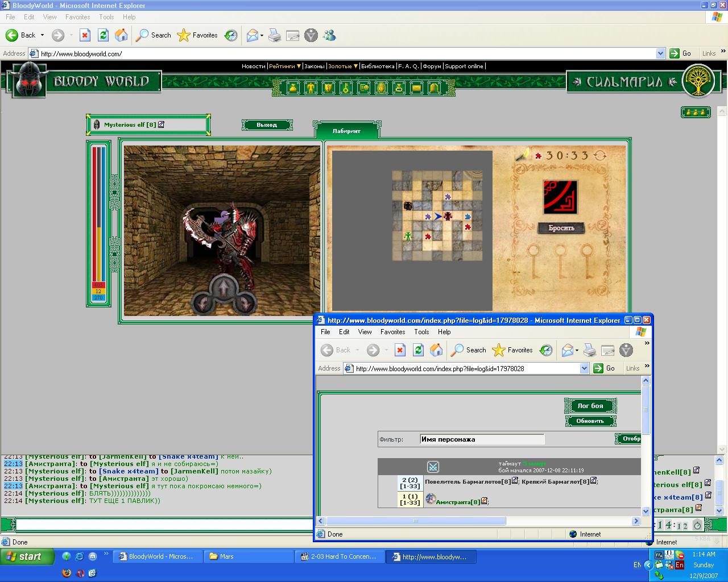The width and height of the screenshot is (728, 582).
Task: Click the golden hand icon in game toolbar
Action: 381,88
